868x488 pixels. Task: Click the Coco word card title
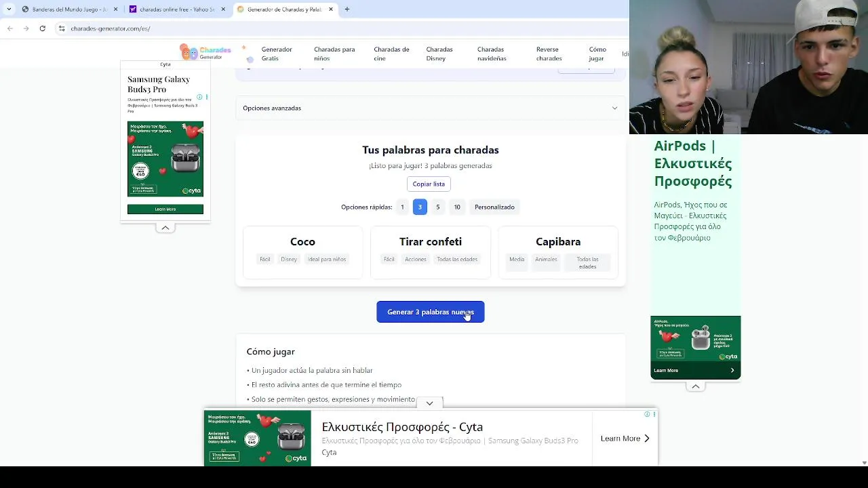tap(302, 241)
